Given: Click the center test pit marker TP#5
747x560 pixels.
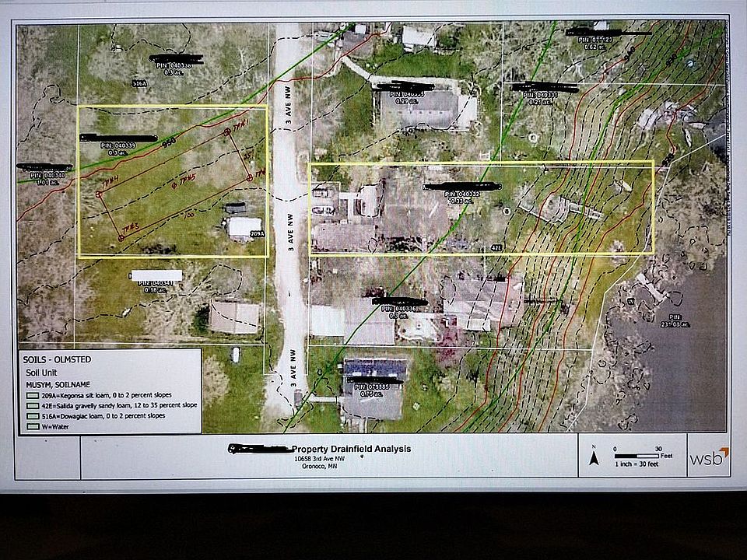Looking at the screenshot, I should click(174, 185).
